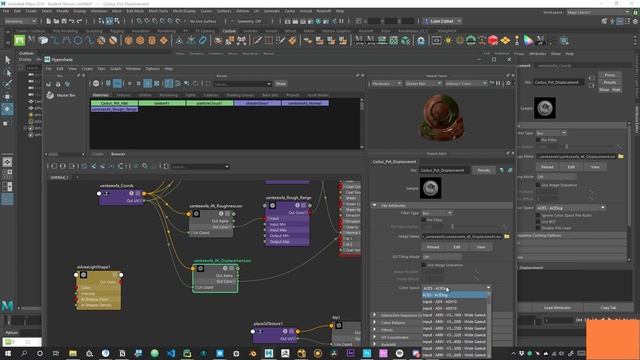Select the place2dTexture1 node in graph

pyautogui.click(x=275, y=334)
